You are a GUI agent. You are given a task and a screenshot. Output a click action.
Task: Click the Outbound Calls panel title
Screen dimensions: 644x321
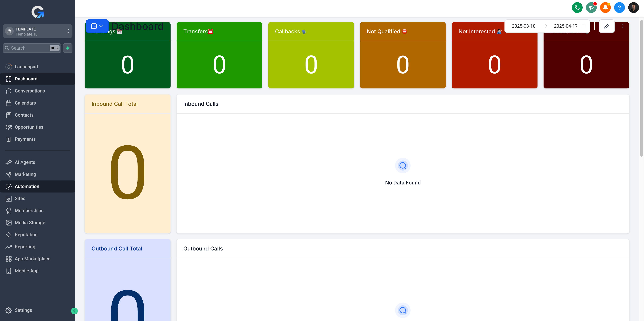203,249
